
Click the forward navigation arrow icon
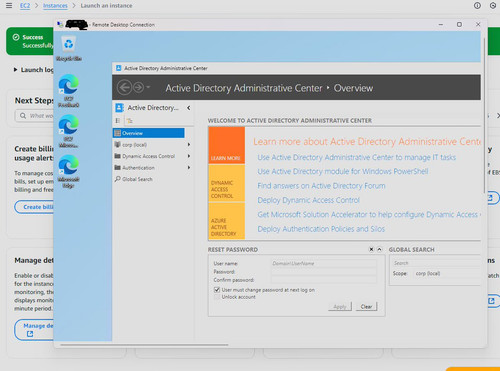point(139,88)
